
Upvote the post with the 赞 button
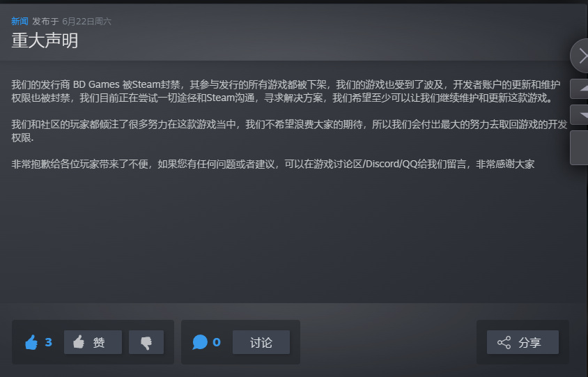(93, 342)
